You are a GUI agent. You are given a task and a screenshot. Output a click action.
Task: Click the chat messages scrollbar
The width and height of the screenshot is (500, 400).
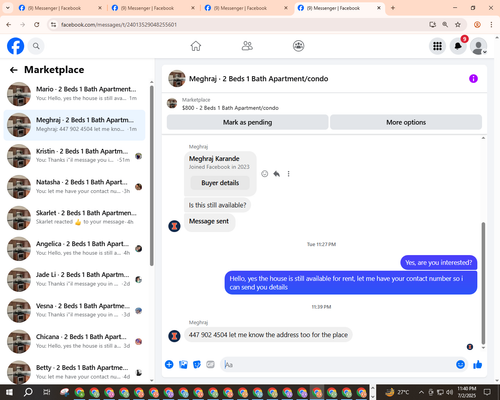coord(483,283)
